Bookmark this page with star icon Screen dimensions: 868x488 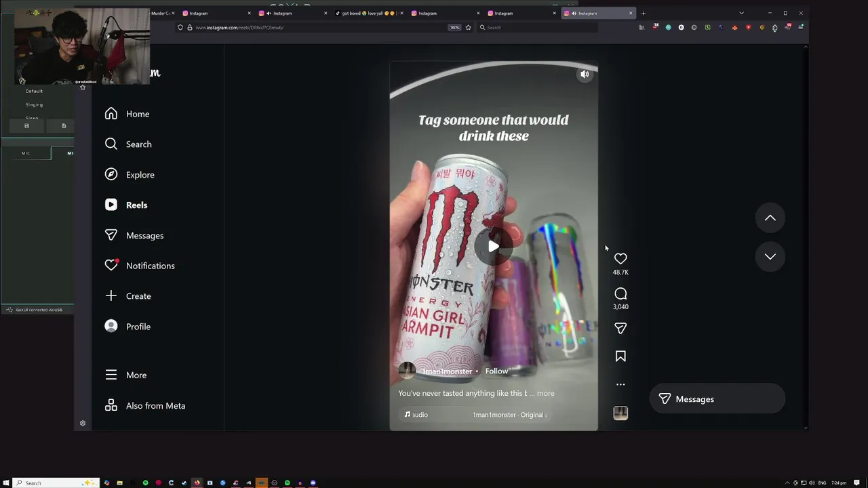[x=468, y=28]
